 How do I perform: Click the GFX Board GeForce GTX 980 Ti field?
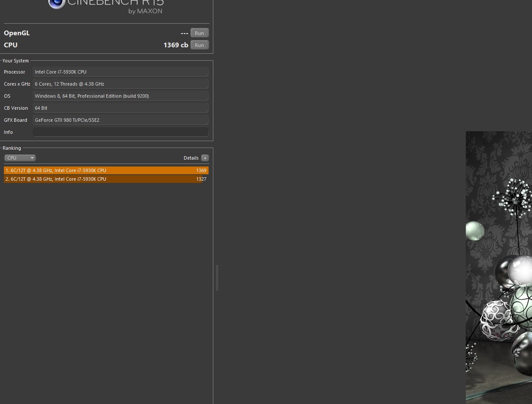120,120
